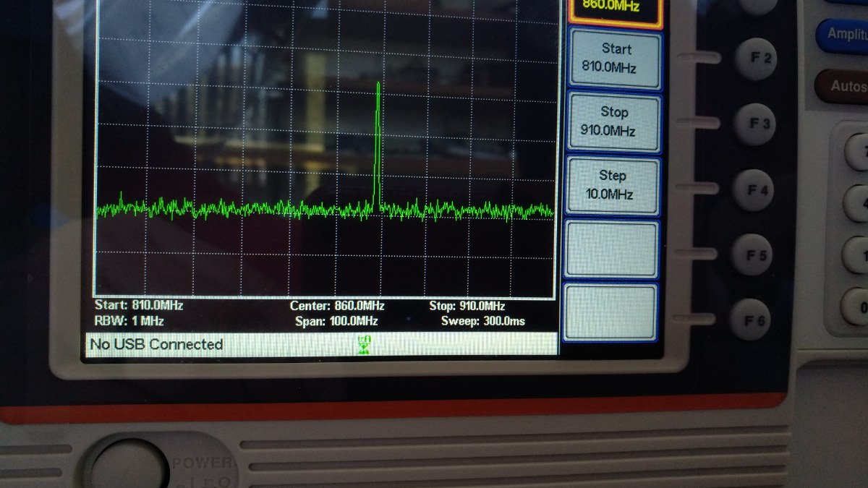Click the "No USB Connected" status message
This screenshot has height=488, width=868.
156,345
